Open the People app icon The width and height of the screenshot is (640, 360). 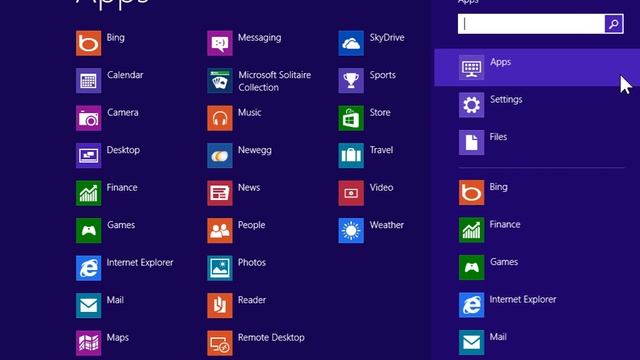220,231
